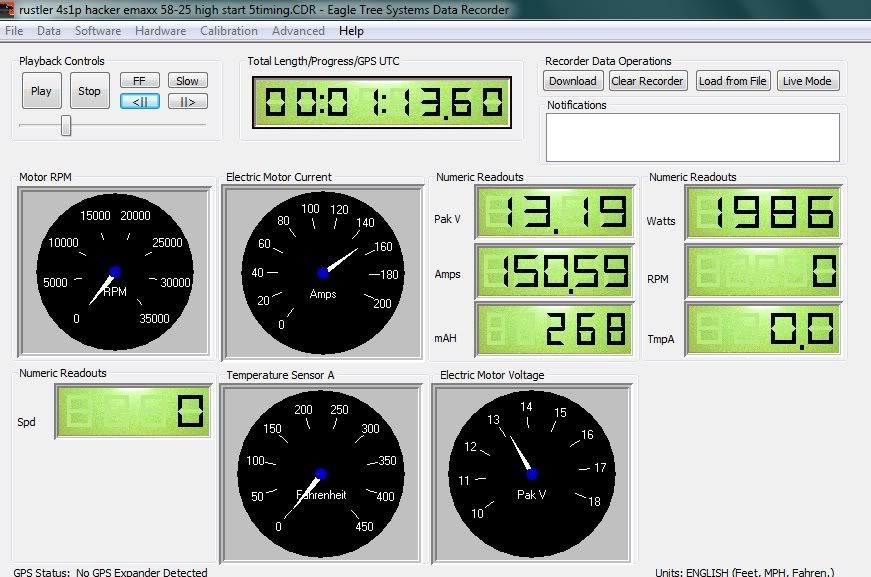Screen dimensions: 871x577
Task: Open the Hardware menu
Action: click(160, 31)
